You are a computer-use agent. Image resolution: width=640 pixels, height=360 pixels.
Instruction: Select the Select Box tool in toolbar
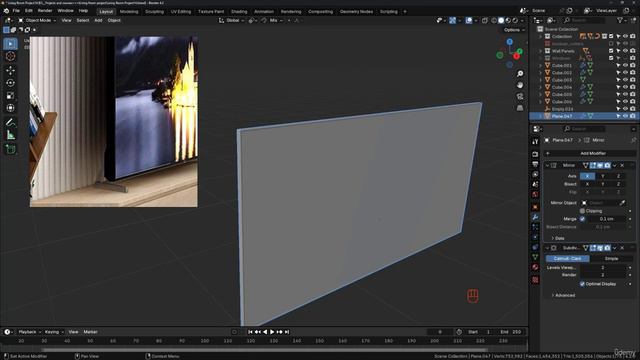(11, 44)
